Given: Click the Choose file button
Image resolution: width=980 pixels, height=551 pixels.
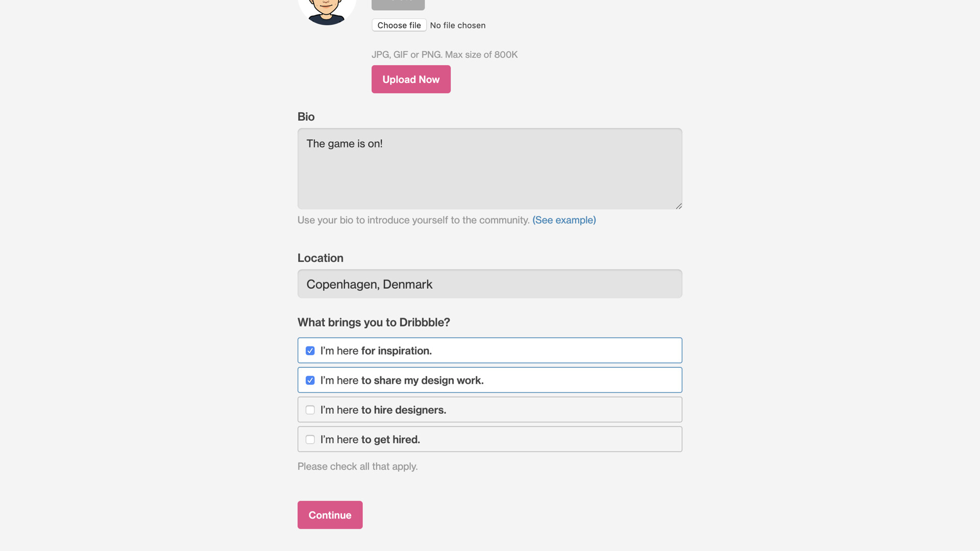Looking at the screenshot, I should [399, 25].
